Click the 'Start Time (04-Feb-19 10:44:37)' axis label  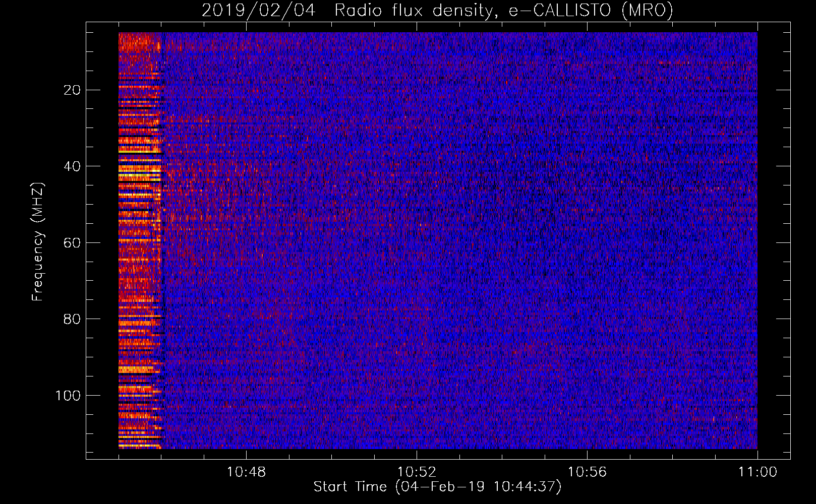[437, 487]
